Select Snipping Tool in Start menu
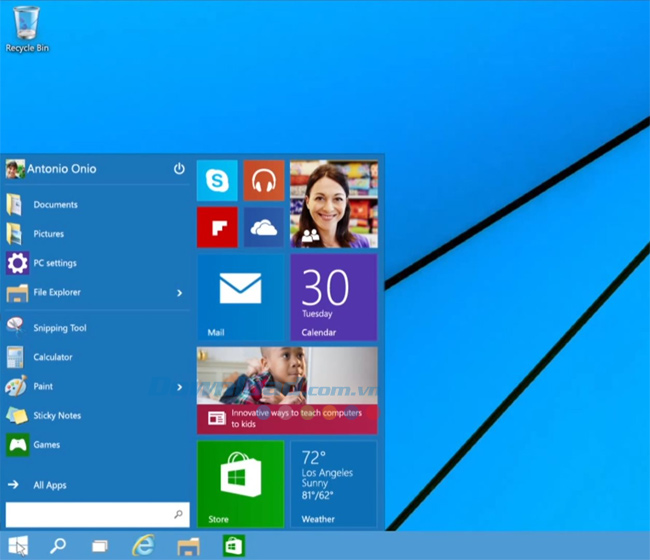 [x=59, y=328]
